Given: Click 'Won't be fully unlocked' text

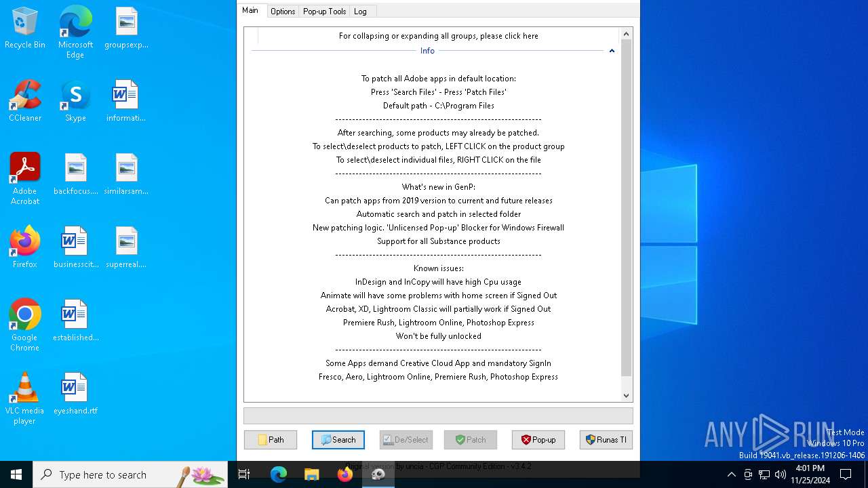Looking at the screenshot, I should (x=438, y=336).
